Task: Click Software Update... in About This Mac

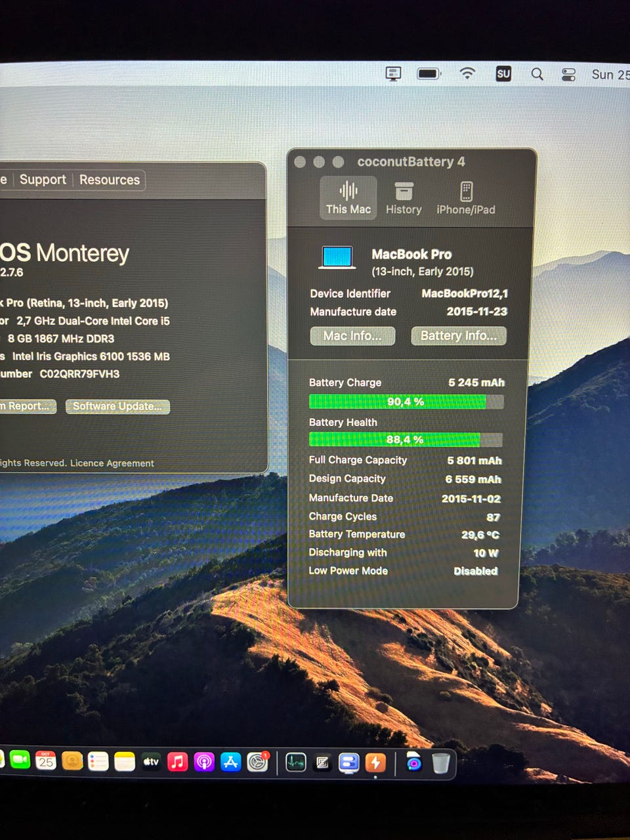Action: point(117,406)
